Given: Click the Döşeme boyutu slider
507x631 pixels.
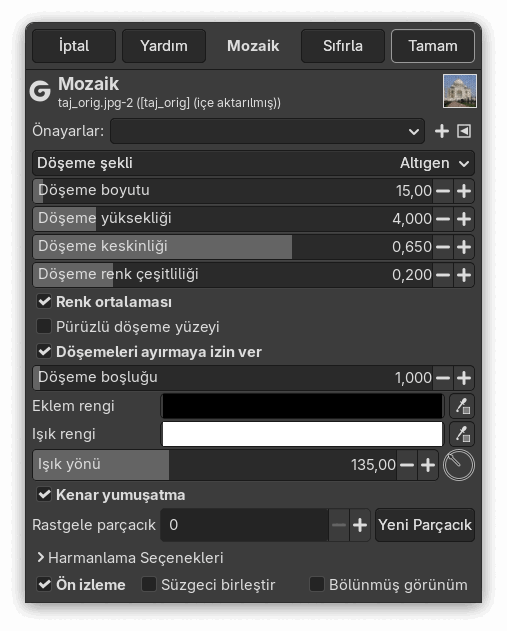Looking at the screenshot, I should [x=233, y=191].
